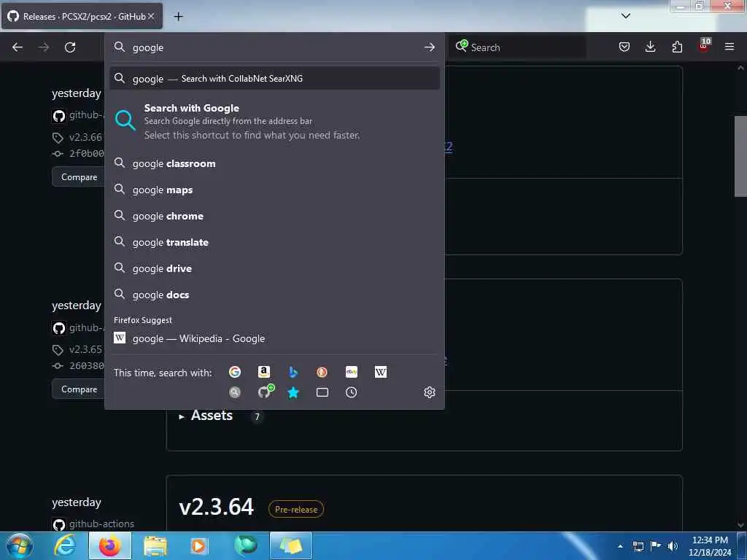747x560 pixels.
Task: Click Compare button beside v2.3.65
Action: [79, 389]
